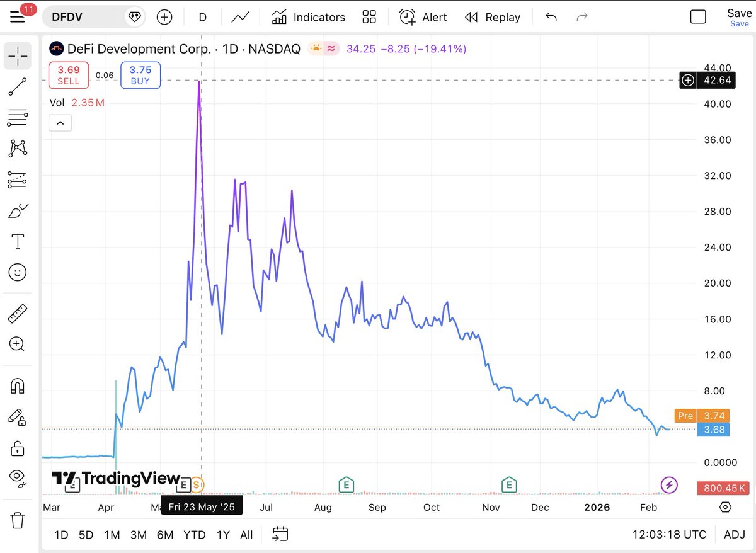The image size is (756, 553).
Task: Open the Fibonacci and Gann tools
Action: [x=18, y=117]
